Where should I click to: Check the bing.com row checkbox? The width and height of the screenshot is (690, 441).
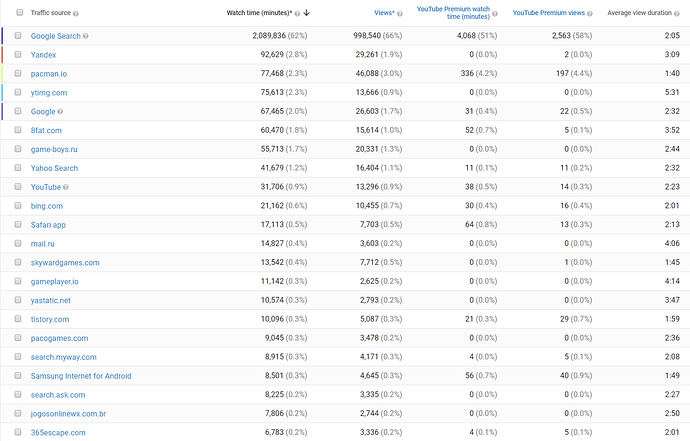18,206
